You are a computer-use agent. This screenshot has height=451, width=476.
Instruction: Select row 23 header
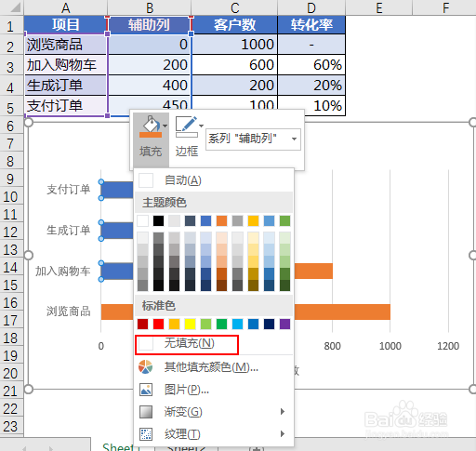pyautogui.click(x=11, y=427)
